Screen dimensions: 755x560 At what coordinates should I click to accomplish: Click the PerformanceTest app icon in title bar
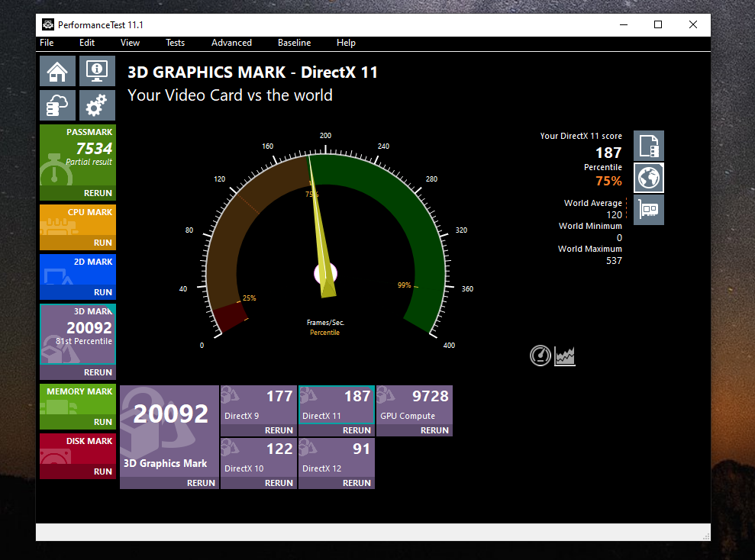(47, 24)
